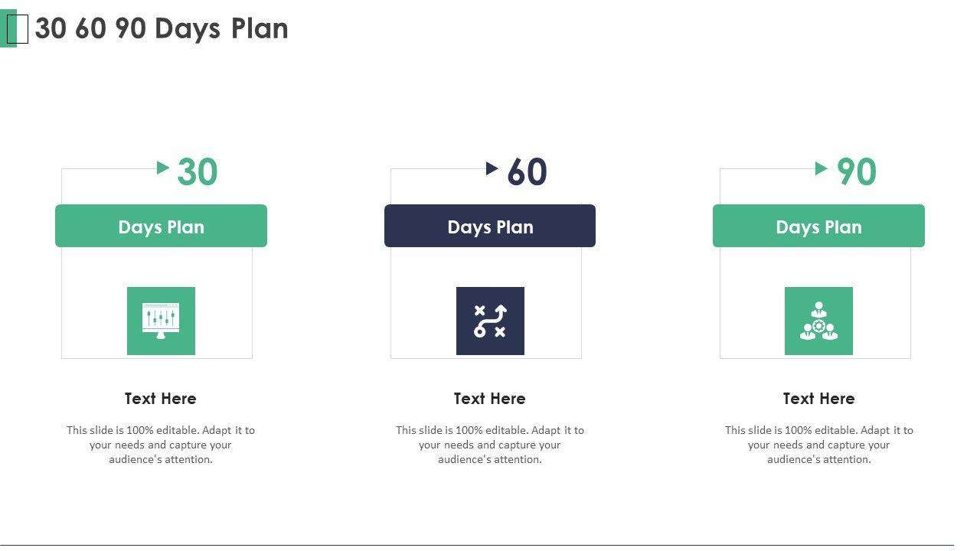Click the navy 60 Days Plan banner
The width and height of the screenshot is (980, 551).
click(x=490, y=226)
